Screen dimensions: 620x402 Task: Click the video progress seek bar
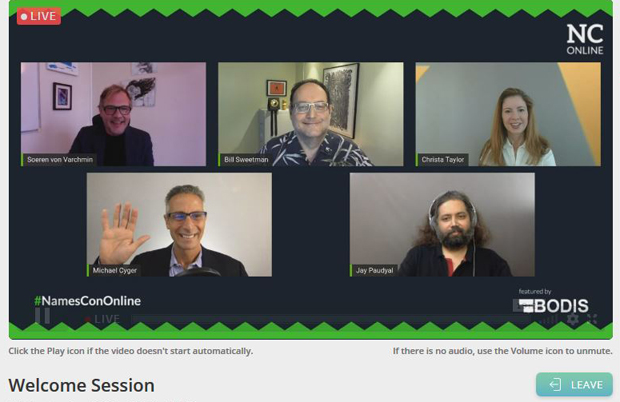pyautogui.click(x=331, y=319)
